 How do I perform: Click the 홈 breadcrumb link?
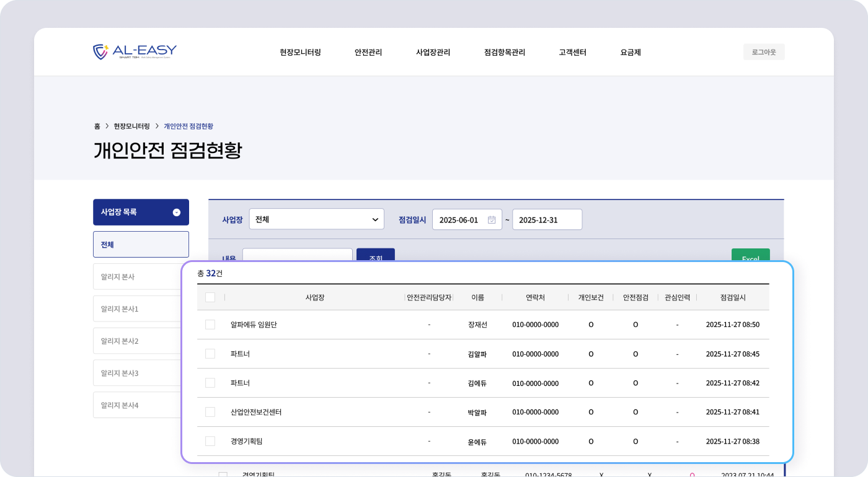click(x=97, y=126)
